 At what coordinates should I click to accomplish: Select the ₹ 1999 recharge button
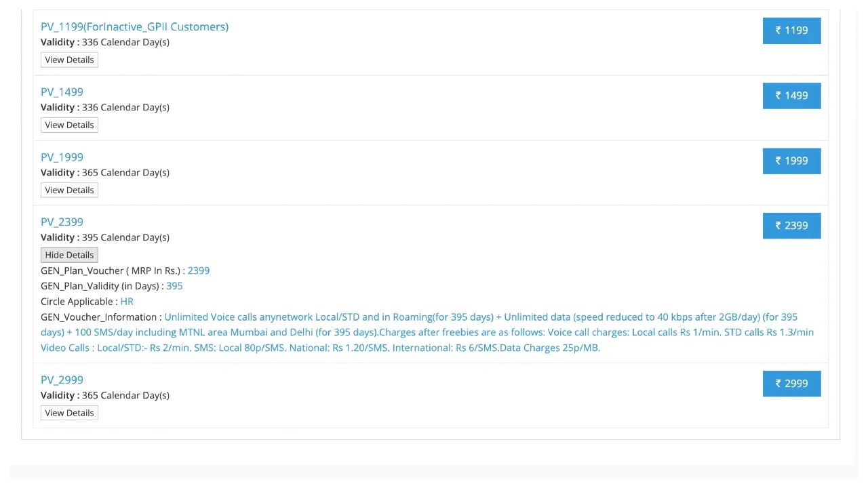[791, 161]
